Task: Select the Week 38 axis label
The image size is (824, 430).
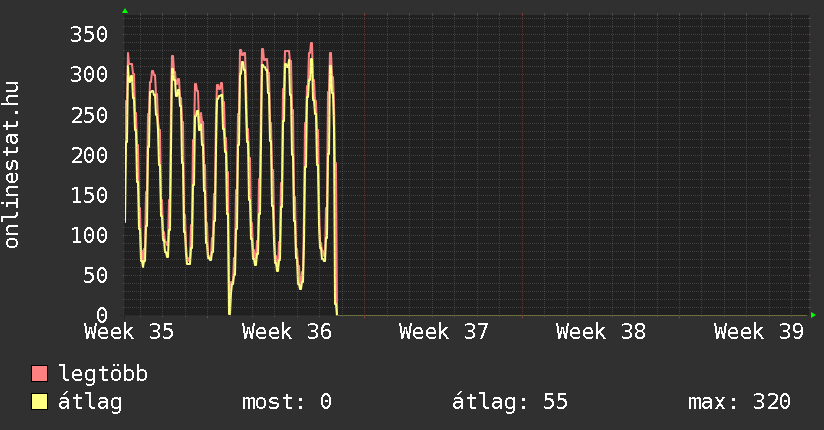Action: (x=601, y=332)
